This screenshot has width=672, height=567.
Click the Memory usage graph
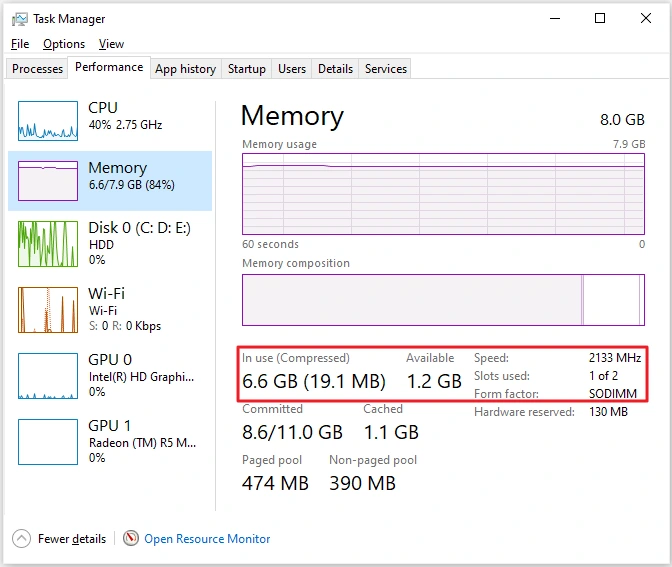point(443,194)
